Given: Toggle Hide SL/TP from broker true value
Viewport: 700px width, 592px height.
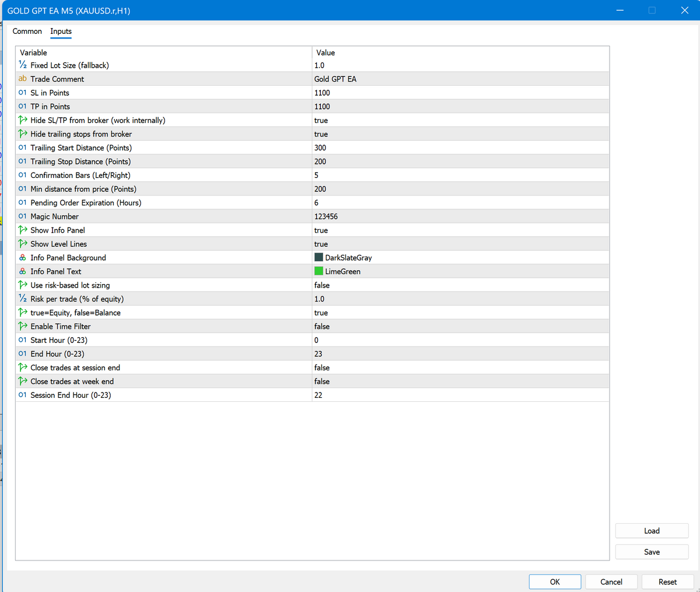Looking at the screenshot, I should [321, 120].
